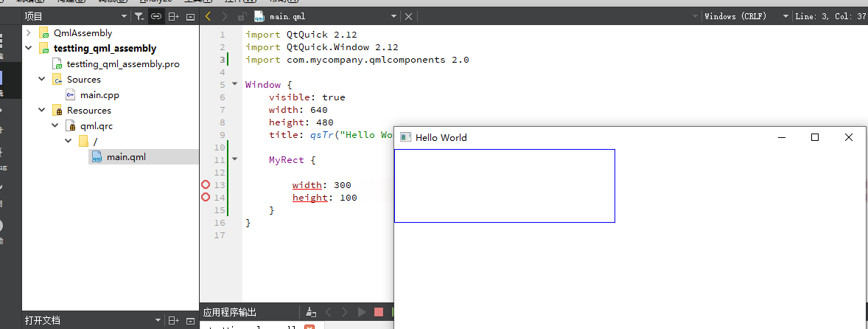Collapse the / prefix folder
The width and height of the screenshot is (868, 329).
[69, 141]
